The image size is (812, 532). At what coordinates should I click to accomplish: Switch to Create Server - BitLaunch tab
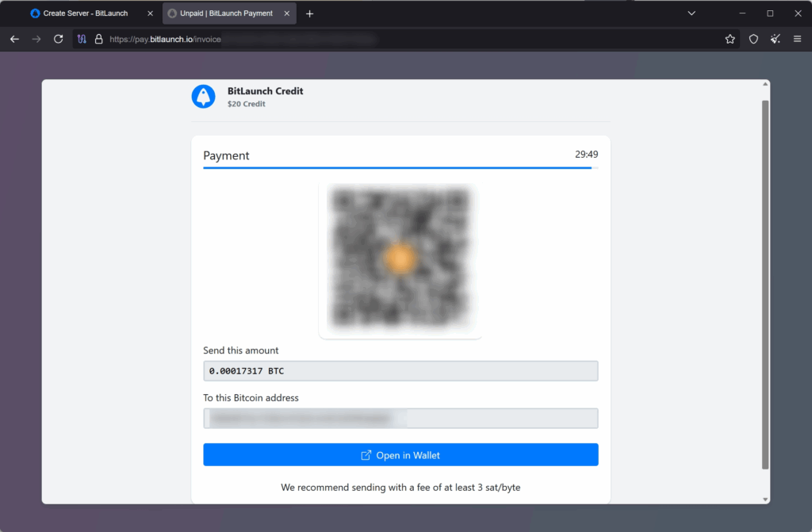pyautogui.click(x=86, y=13)
